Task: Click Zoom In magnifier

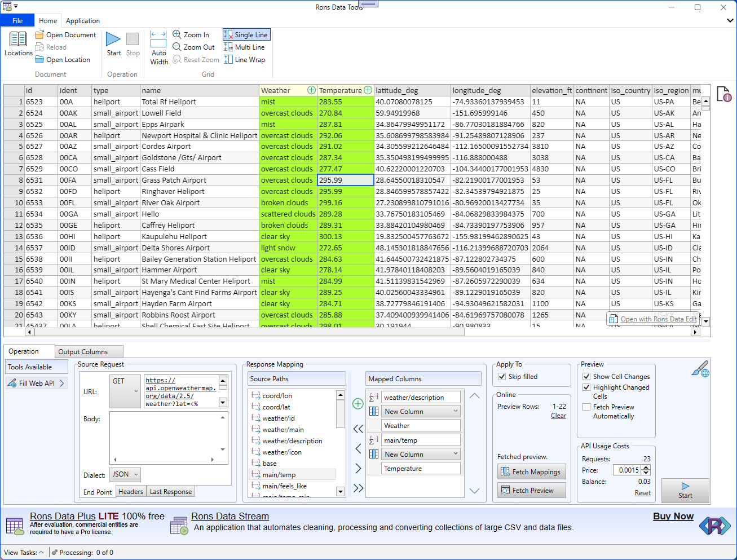Action: coord(177,34)
